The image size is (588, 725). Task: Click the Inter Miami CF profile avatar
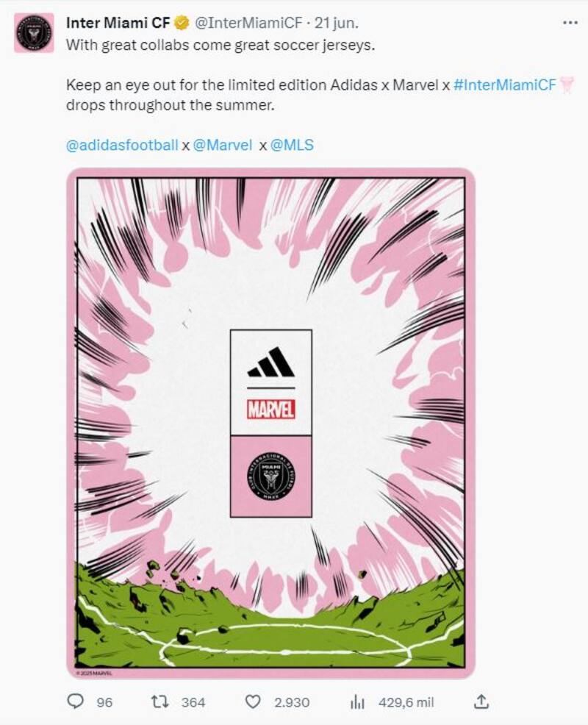coord(34,32)
